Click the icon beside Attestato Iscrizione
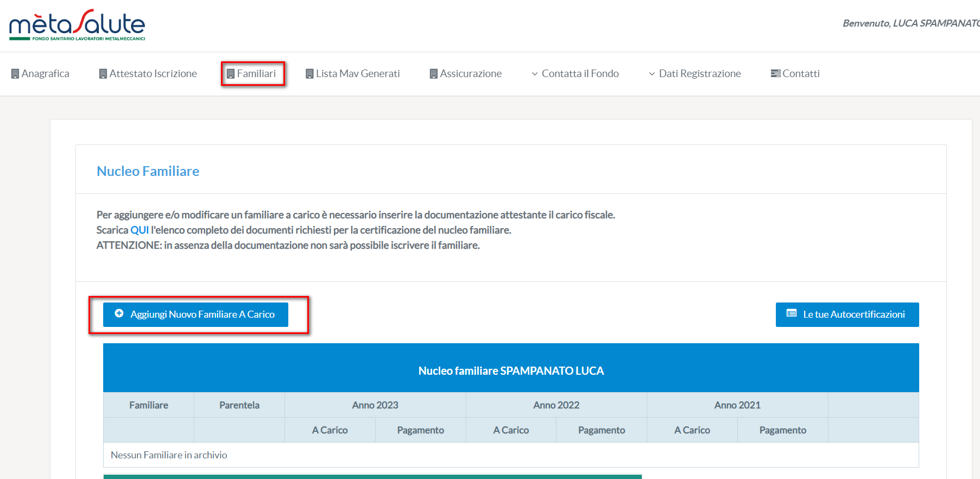The image size is (980, 479). tap(103, 74)
